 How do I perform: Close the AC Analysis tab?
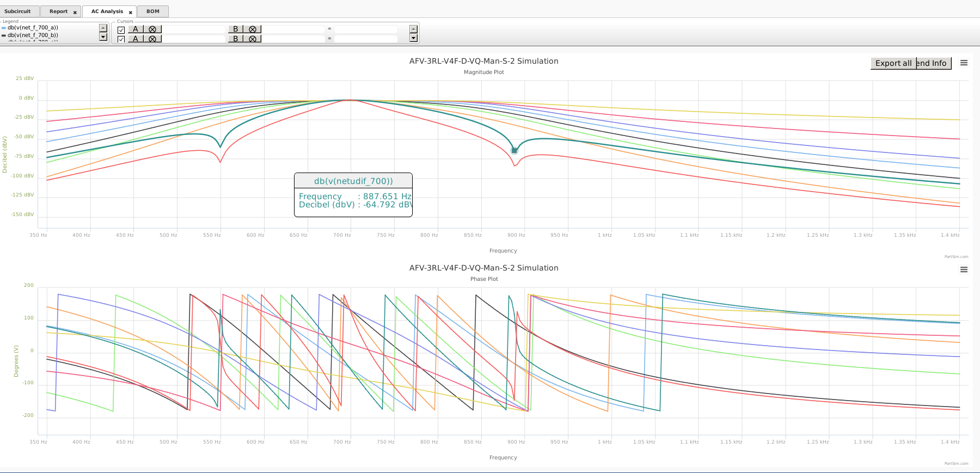(x=131, y=12)
